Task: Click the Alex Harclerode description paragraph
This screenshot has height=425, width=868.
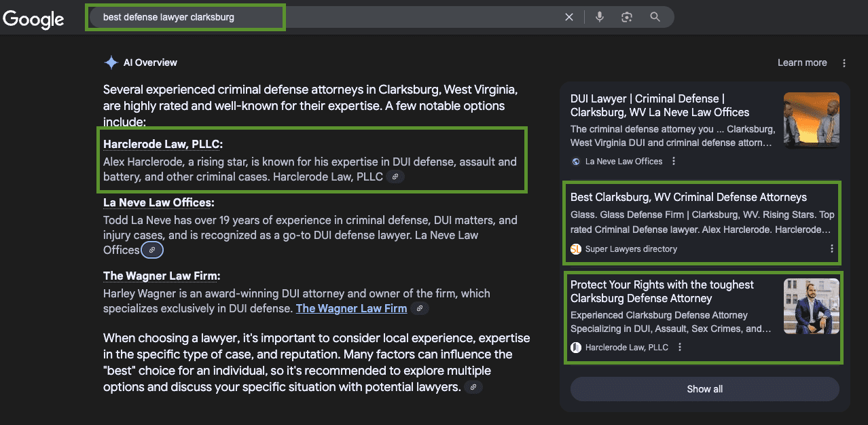Action: click(310, 169)
